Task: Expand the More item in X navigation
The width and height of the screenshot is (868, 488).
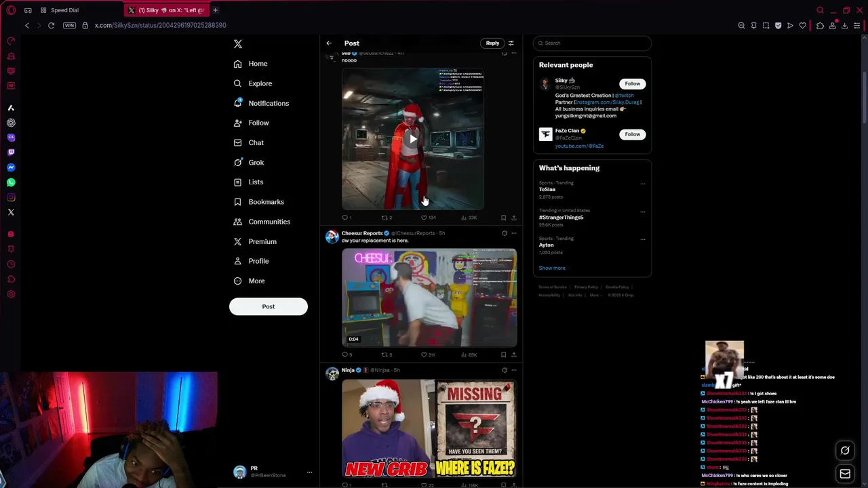Action: coord(249,281)
